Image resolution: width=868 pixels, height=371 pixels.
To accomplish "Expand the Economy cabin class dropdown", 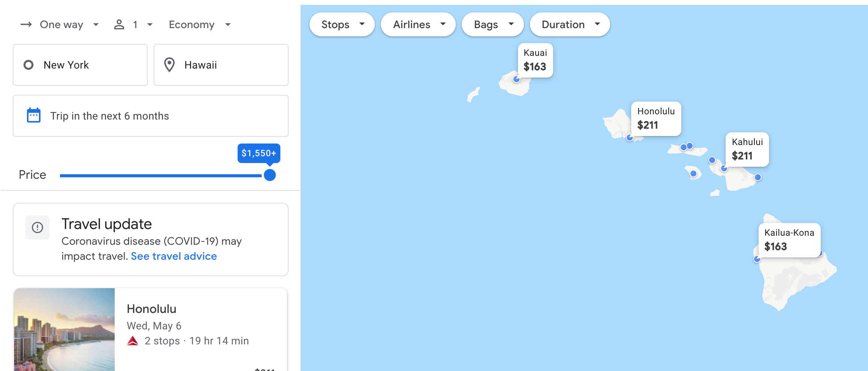I will (x=199, y=25).
